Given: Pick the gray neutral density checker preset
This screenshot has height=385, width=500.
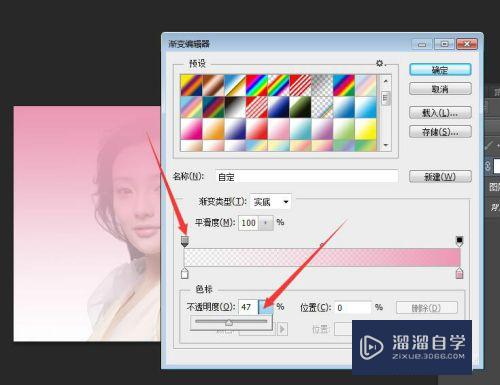Looking at the screenshot, I should pyautogui.click(x=322, y=85).
